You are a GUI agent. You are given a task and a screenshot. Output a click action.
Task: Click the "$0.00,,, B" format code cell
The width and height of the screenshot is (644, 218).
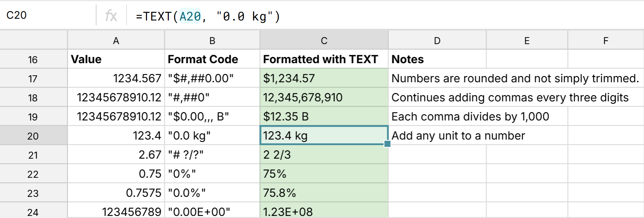point(212,117)
